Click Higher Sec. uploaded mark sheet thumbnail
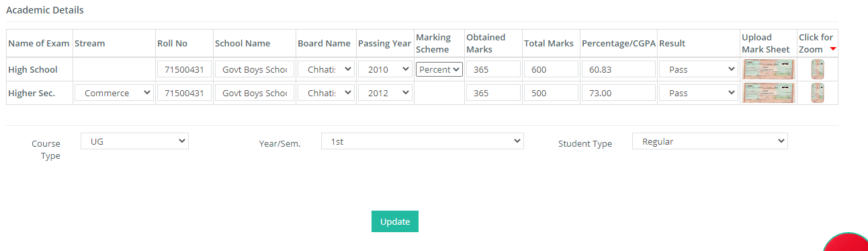Screen dimensions: 868x251 769,93
